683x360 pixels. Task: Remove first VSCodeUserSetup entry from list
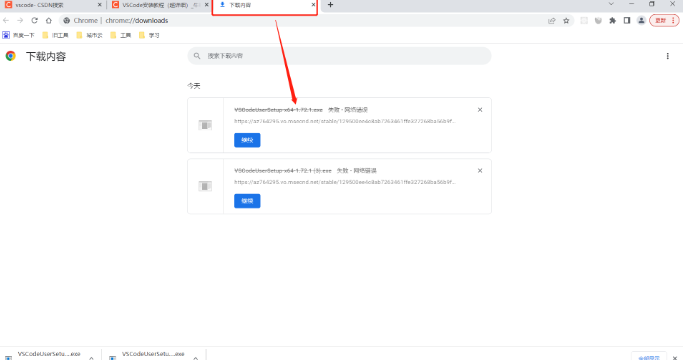click(480, 110)
